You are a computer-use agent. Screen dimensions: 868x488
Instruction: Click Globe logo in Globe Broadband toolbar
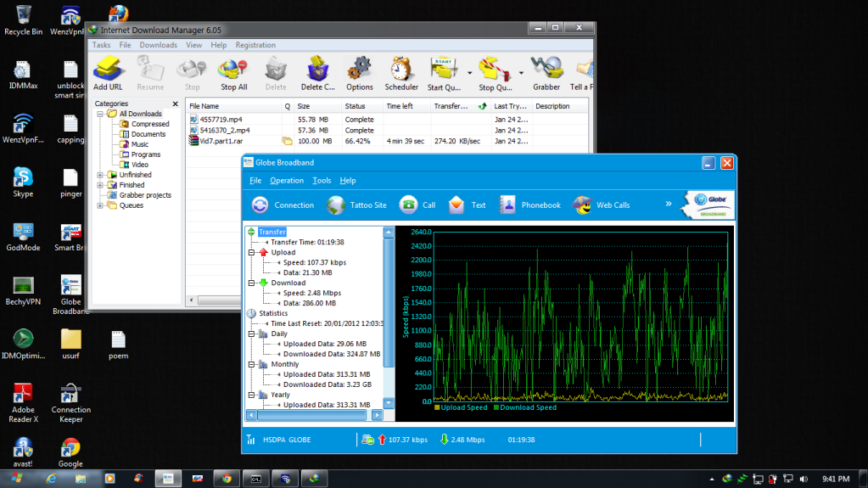(709, 205)
